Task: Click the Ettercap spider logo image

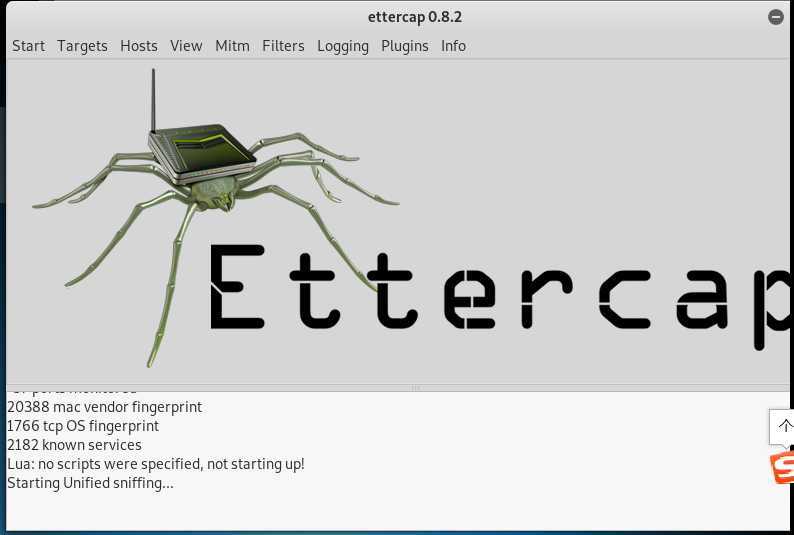Action: (215, 218)
